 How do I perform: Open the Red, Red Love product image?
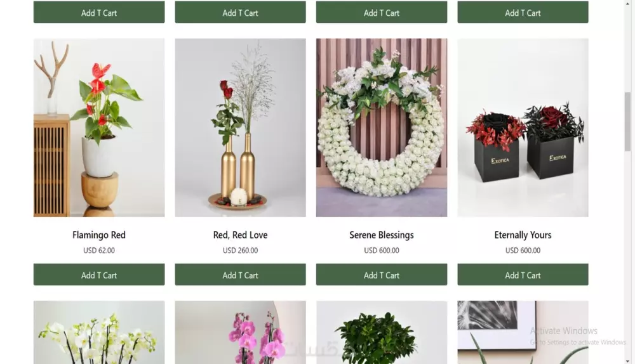(240, 127)
